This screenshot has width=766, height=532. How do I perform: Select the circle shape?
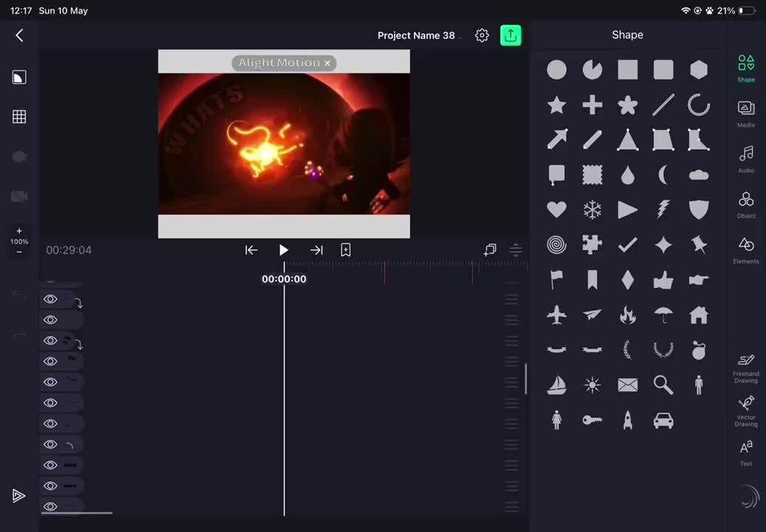[557, 69]
